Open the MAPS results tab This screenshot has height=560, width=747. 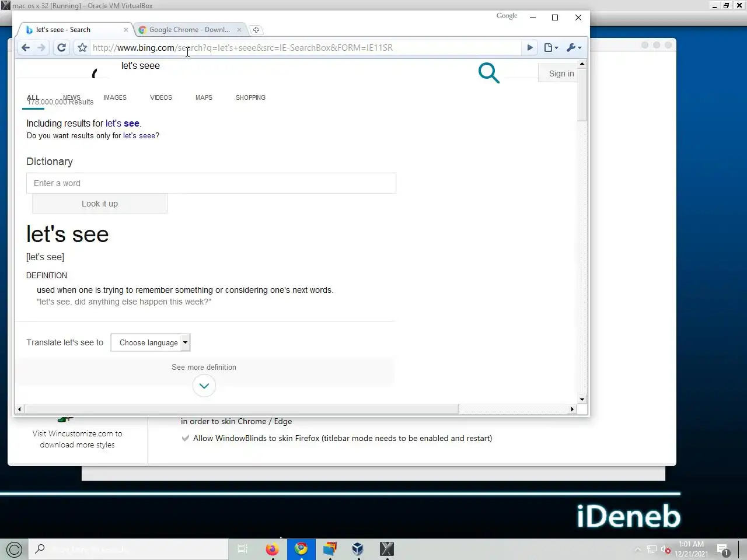pyautogui.click(x=204, y=97)
